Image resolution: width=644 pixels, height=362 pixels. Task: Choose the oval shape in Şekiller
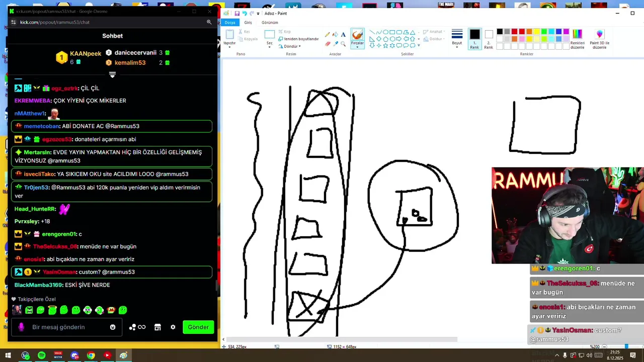point(385,32)
